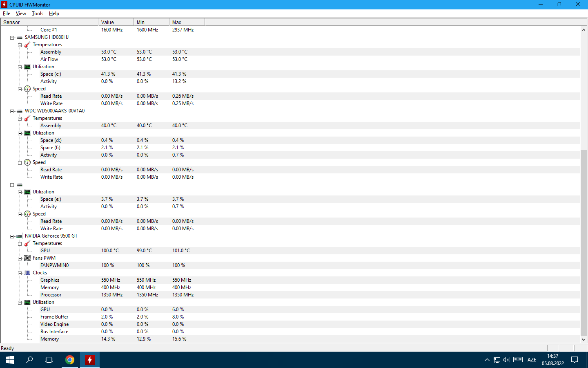Select the Space (e:) row

tap(290, 199)
